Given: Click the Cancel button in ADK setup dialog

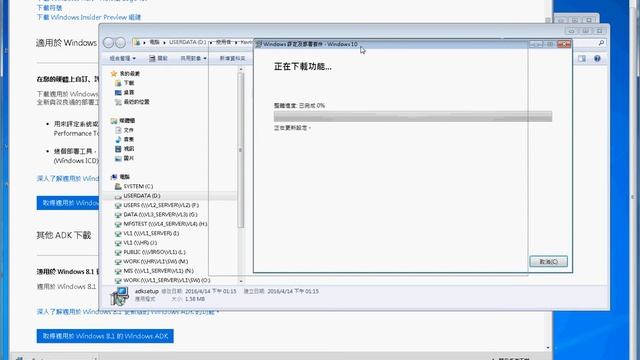Looking at the screenshot, I should coord(548,262).
